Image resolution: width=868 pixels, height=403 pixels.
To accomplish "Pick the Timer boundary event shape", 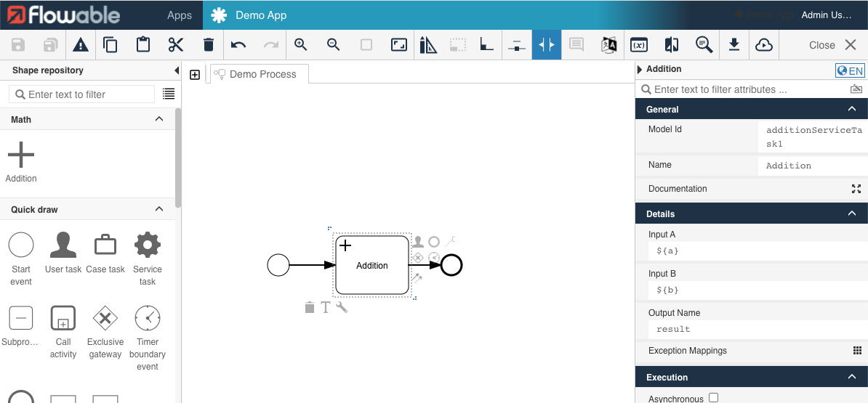I will 148,338.
